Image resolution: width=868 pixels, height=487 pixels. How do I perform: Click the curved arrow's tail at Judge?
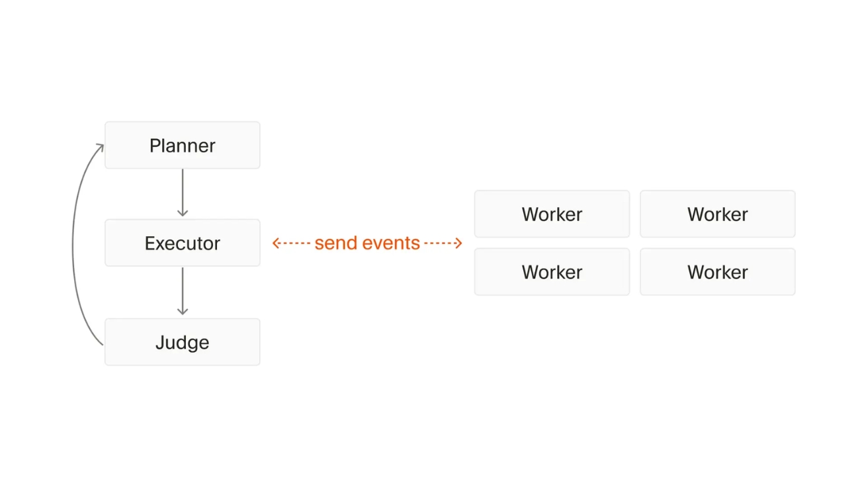101,343
